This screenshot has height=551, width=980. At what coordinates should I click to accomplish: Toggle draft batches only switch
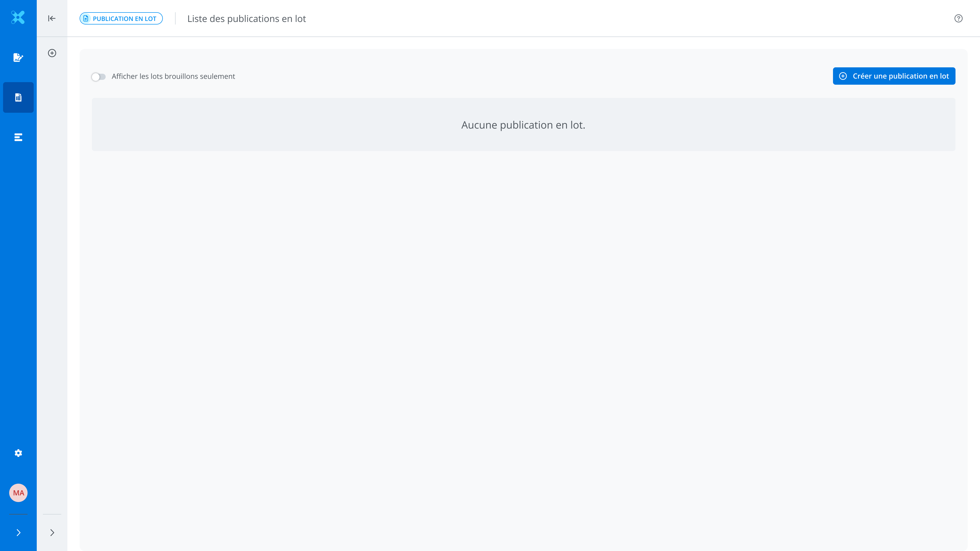click(x=99, y=77)
